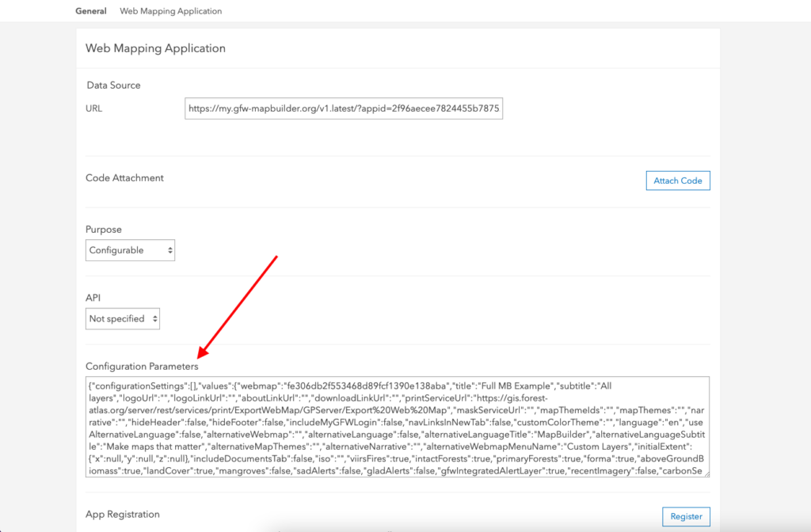Click the Attach Code button

pyautogui.click(x=677, y=180)
